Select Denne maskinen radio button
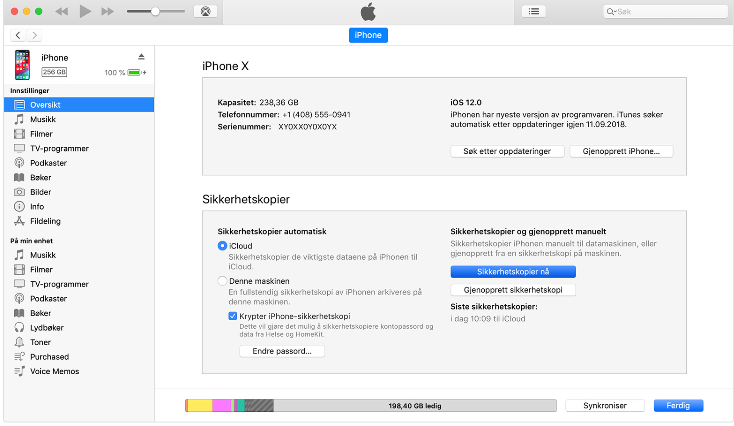The height and width of the screenshot is (426, 734). point(222,281)
